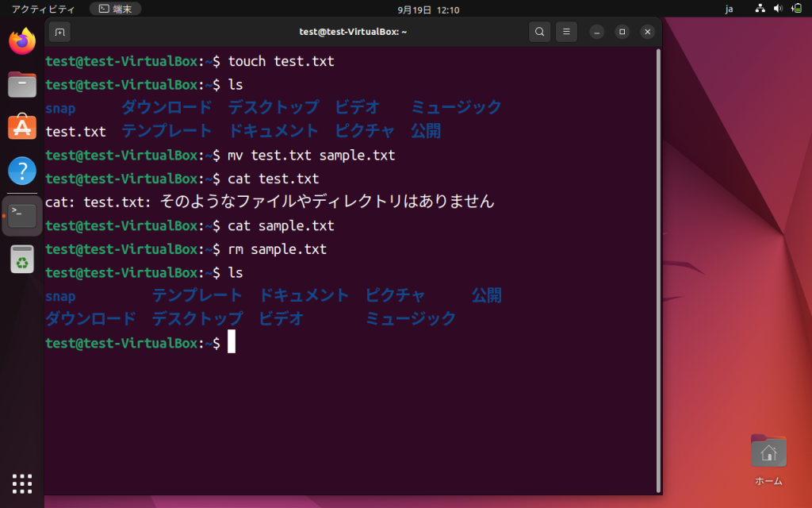Open アクティビティ overview
Image resolution: width=812 pixels, height=508 pixels.
[44, 10]
